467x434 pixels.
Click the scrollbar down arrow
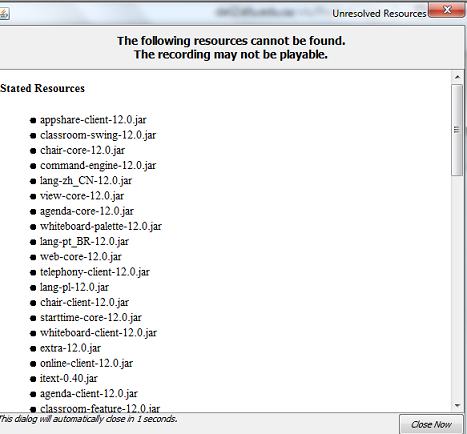[x=457, y=405]
